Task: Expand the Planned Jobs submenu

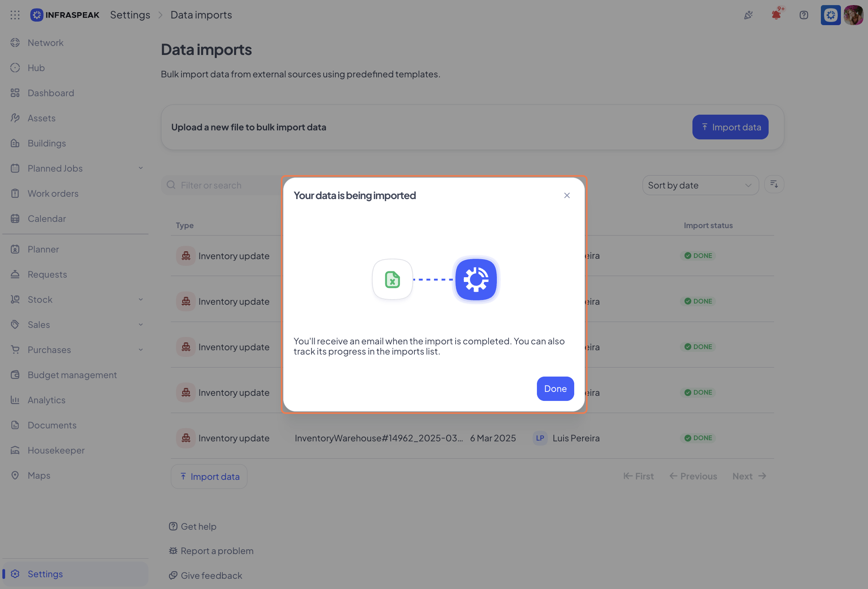Action: tap(141, 168)
